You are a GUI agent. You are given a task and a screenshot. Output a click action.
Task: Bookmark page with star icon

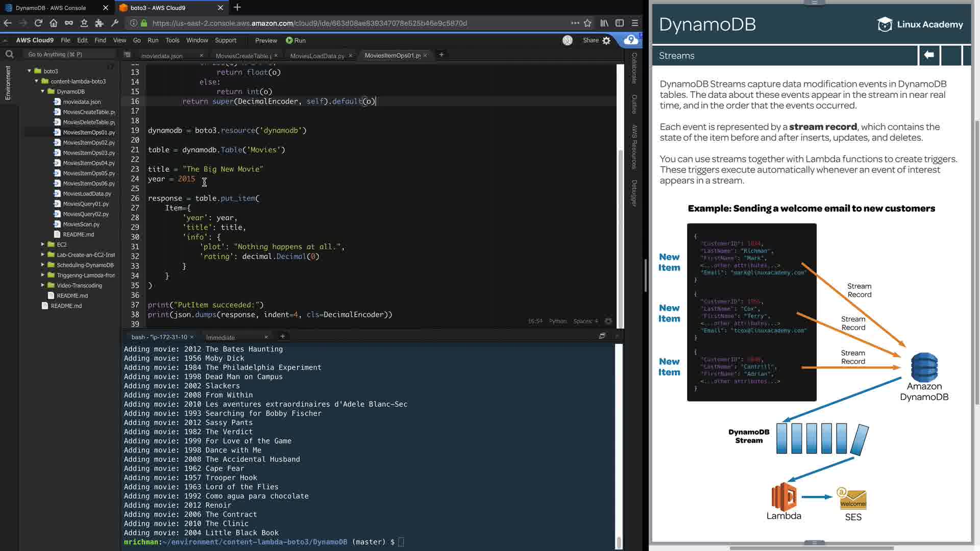click(587, 23)
